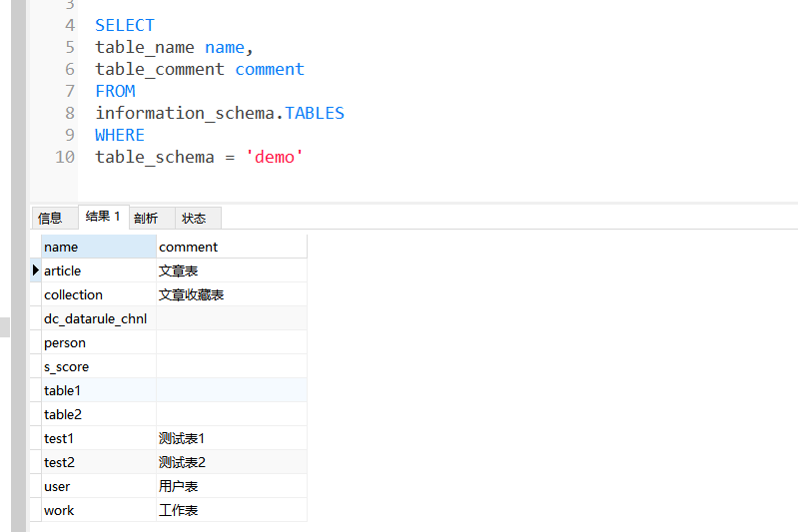
Task: Open the 信息 tab
Action: click(55, 219)
